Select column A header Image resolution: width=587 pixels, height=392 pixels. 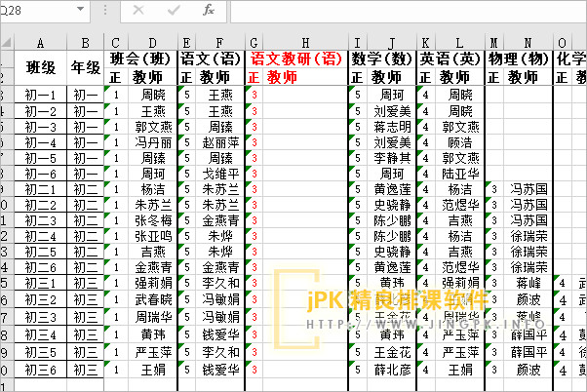pyautogui.click(x=40, y=43)
